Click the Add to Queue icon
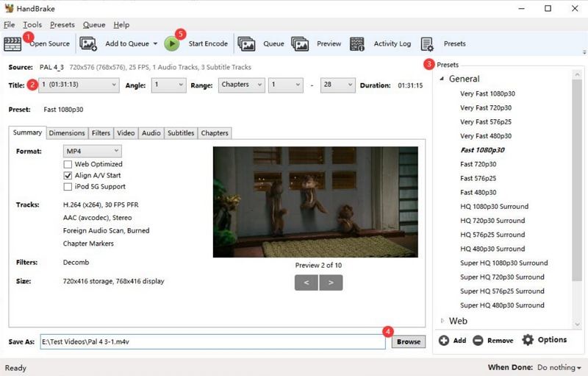Viewport: 588px width, 376px height. 89,43
